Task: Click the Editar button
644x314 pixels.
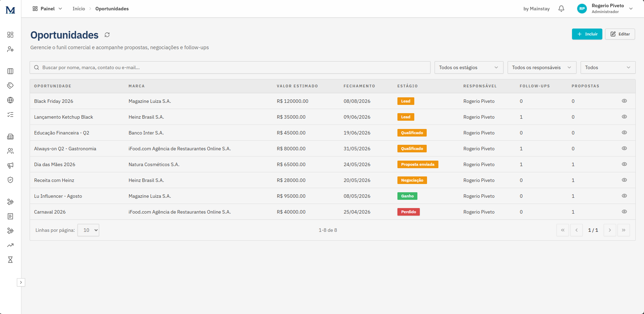Action: click(620, 34)
